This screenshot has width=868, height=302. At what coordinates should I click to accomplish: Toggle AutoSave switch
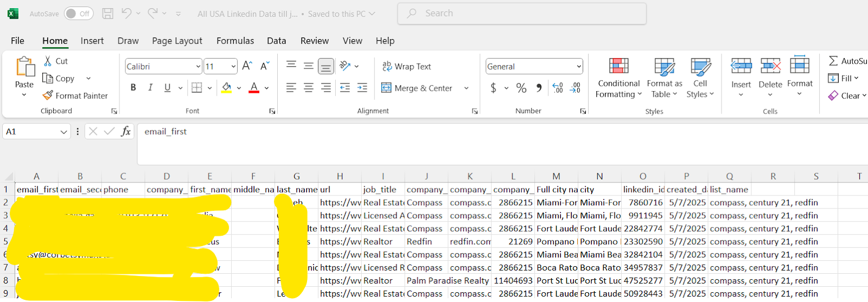78,14
